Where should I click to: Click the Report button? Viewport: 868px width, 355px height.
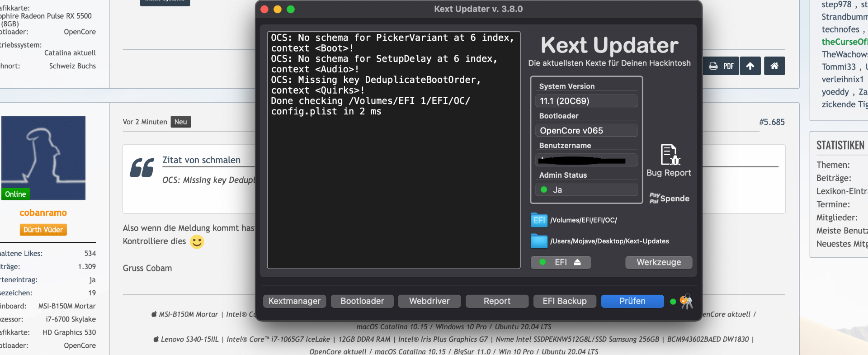(x=497, y=301)
